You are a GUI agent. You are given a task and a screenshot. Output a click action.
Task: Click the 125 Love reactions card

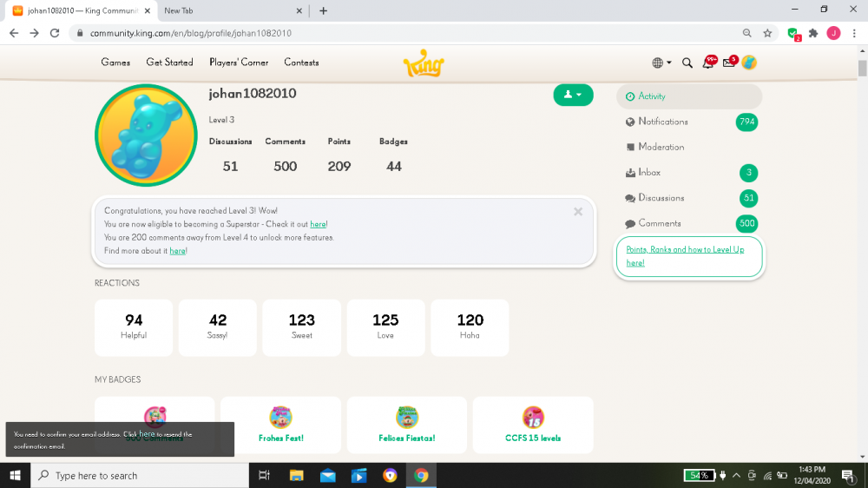[386, 328]
